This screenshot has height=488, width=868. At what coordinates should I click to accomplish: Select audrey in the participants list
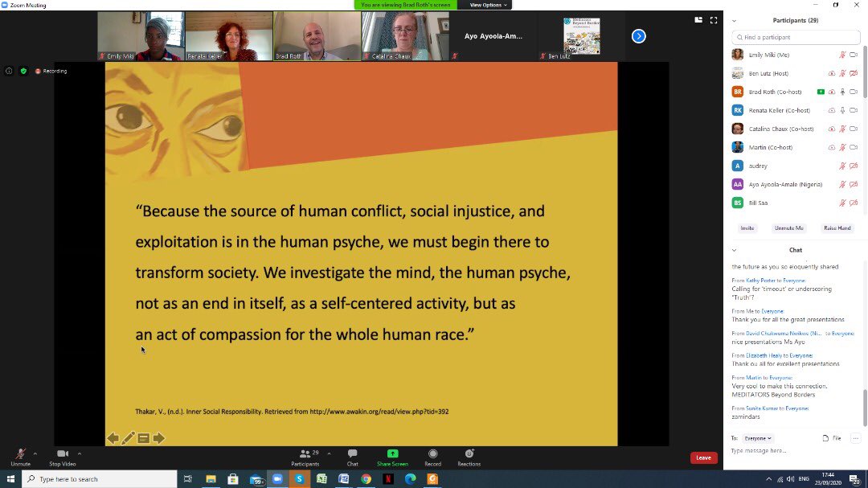(794, 166)
